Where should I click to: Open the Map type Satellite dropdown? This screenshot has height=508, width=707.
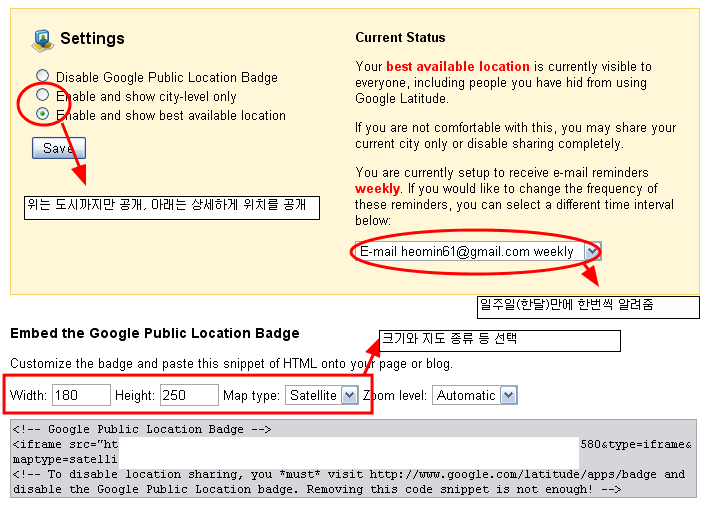[322, 395]
